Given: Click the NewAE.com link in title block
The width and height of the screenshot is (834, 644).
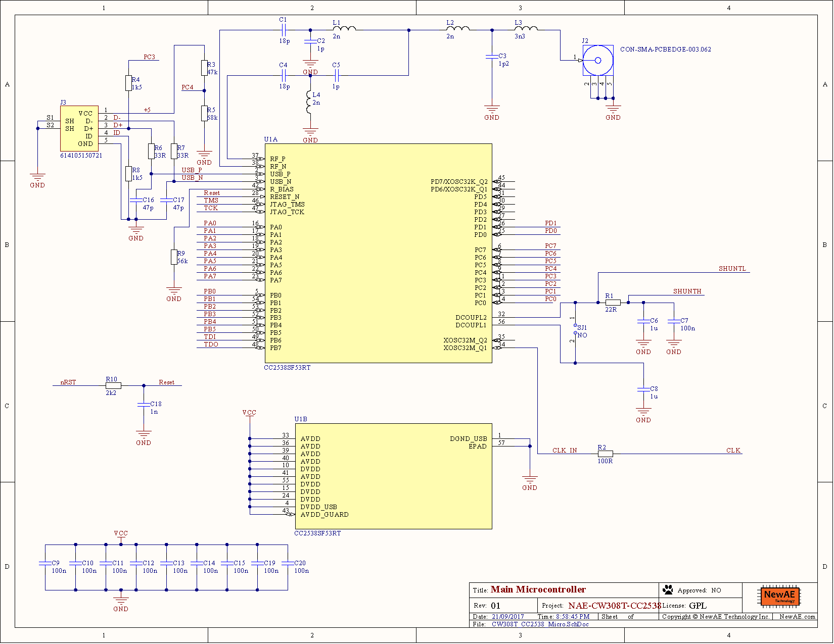Looking at the screenshot, I should [x=797, y=617].
